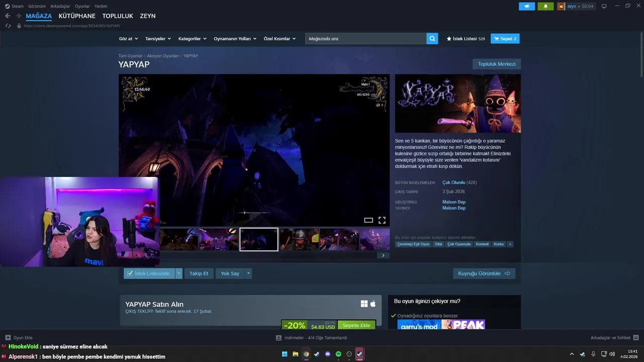The height and width of the screenshot is (362, 644).
Task: Select the Korku tag
Action: point(499,244)
